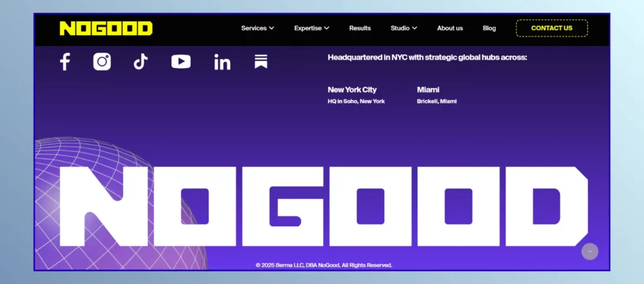Select the New York City location
Screen dimensions: 644x284
point(352,89)
